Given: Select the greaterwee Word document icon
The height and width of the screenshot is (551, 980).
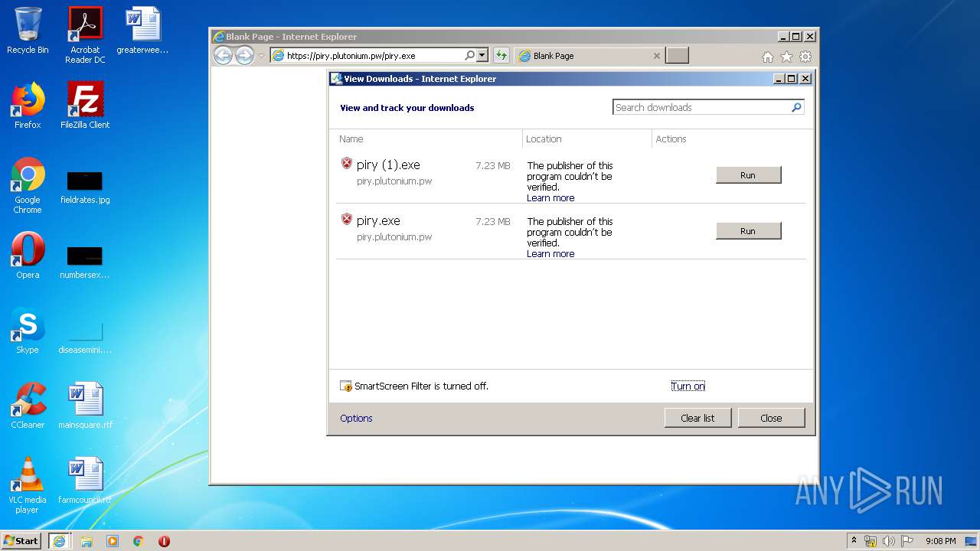Looking at the screenshot, I should [x=142, y=31].
